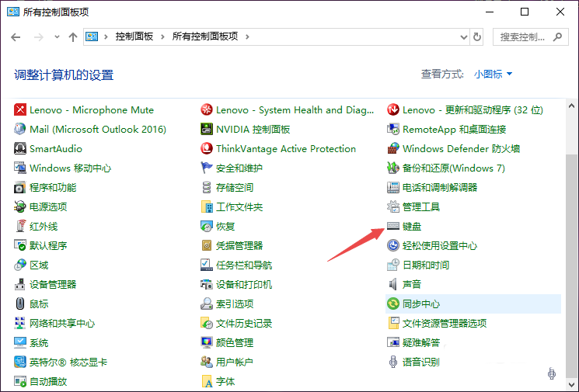The width and height of the screenshot is (579, 392).
Task: Click the 语音识别 microphone icon
Action: point(393,363)
